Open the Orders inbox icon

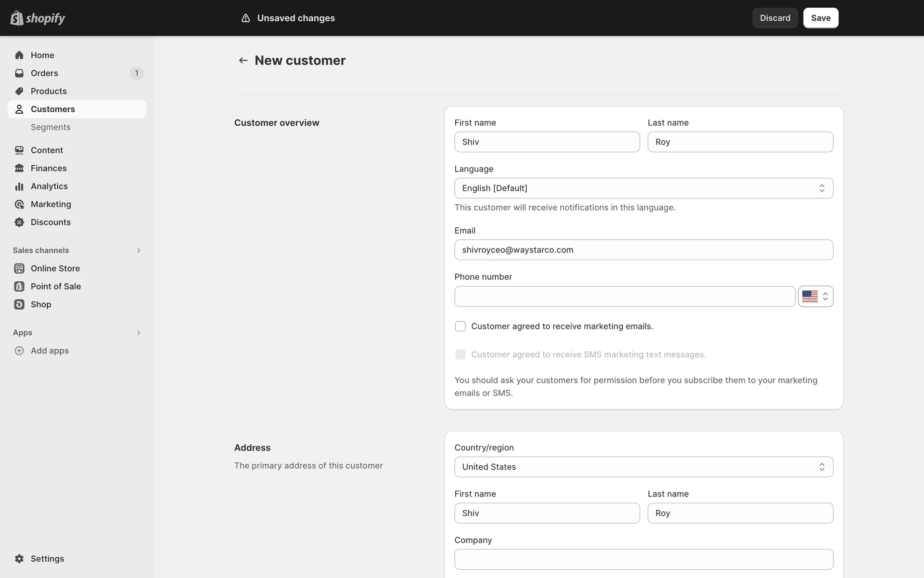(x=19, y=73)
